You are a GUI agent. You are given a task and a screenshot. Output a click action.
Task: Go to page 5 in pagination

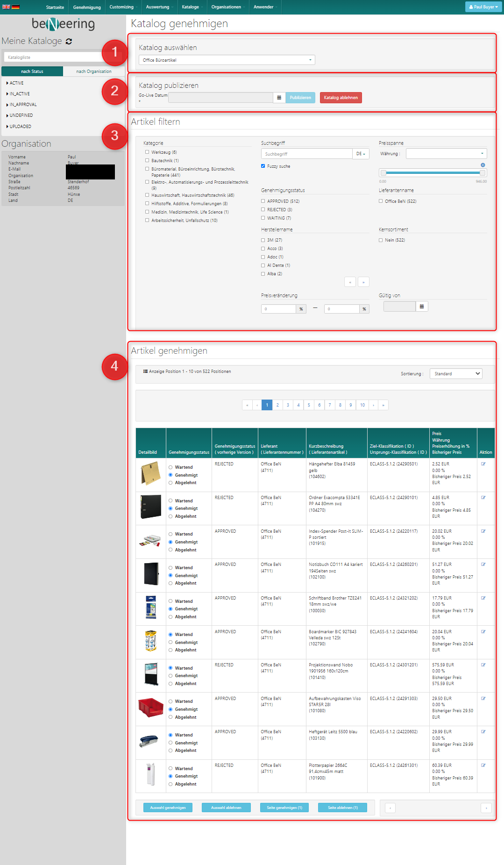tap(309, 405)
